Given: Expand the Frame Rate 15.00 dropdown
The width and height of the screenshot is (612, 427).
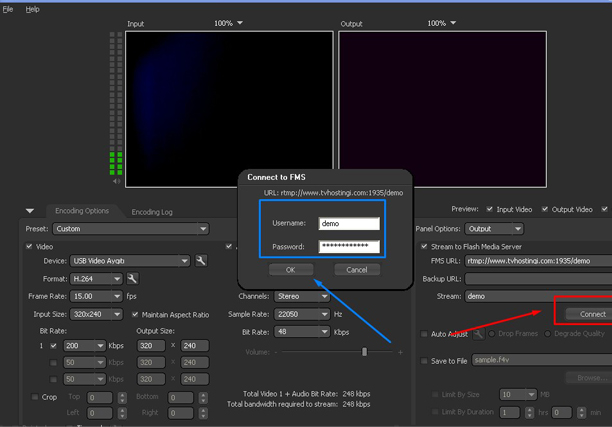Looking at the screenshot, I should tap(96, 296).
